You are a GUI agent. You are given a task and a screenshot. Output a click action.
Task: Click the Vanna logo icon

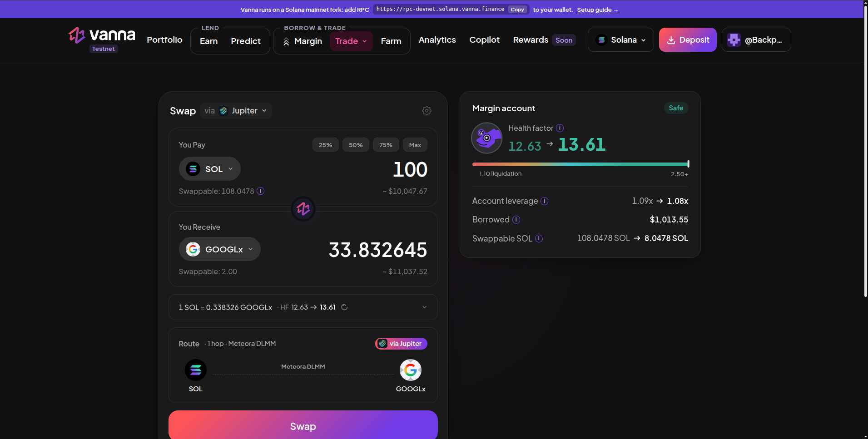tap(77, 35)
